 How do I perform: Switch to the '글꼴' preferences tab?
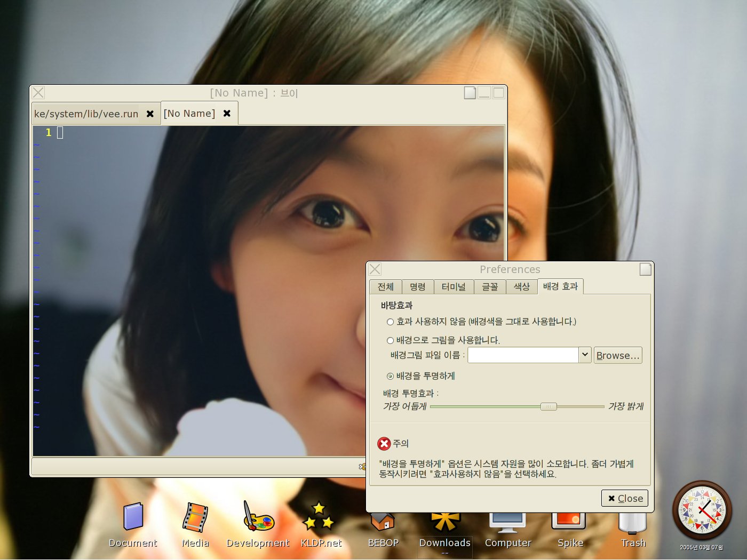pos(490,287)
